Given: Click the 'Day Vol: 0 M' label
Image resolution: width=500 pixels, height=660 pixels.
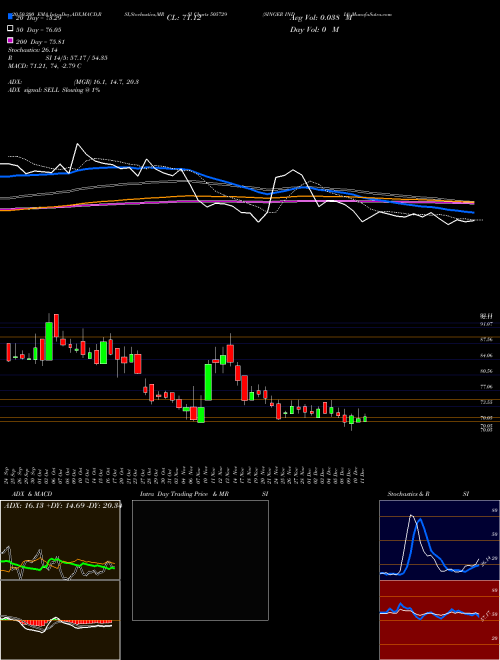Looking at the screenshot, I should tap(314, 30).
